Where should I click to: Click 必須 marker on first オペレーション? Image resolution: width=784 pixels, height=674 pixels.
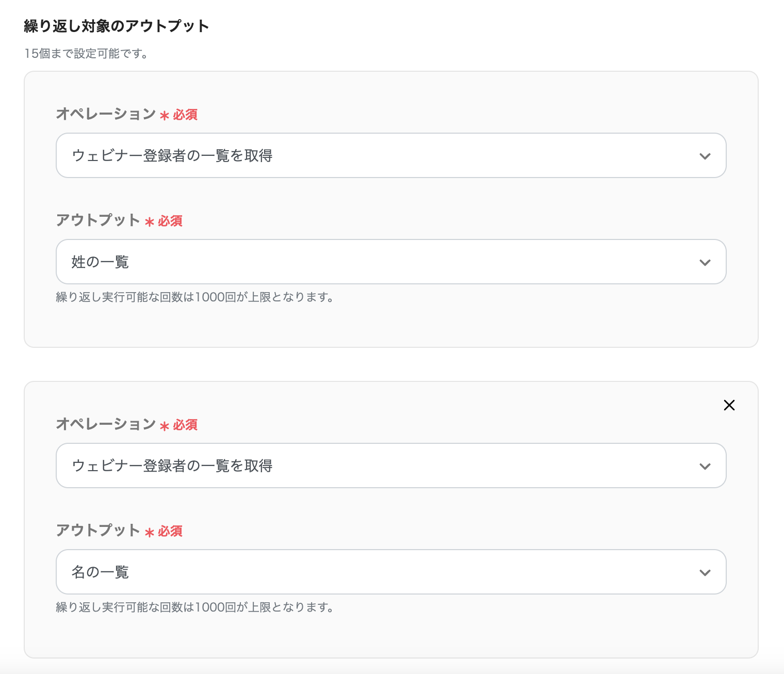[185, 115]
